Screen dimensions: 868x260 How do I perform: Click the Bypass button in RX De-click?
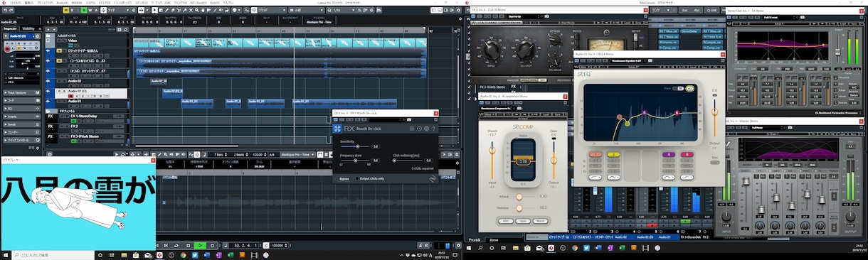(344, 178)
